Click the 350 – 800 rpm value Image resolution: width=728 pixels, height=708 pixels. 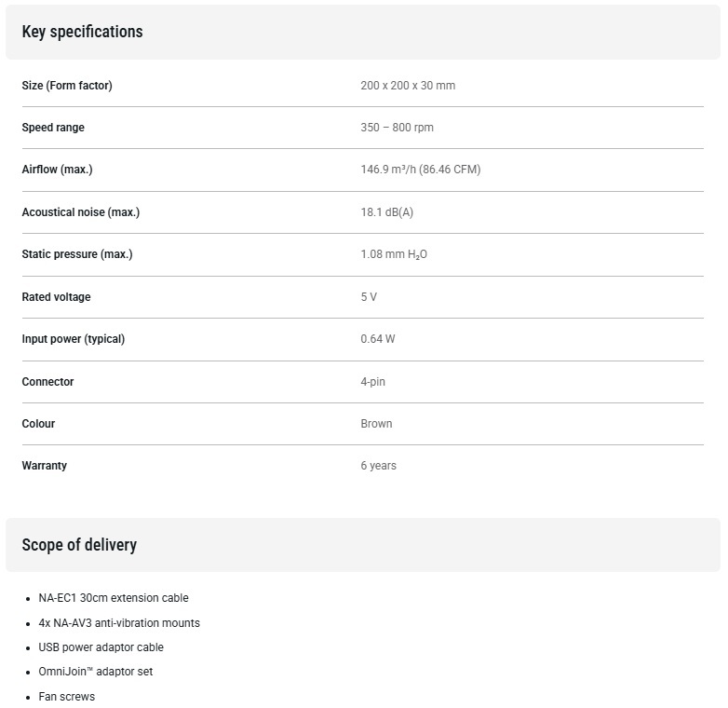397,128
